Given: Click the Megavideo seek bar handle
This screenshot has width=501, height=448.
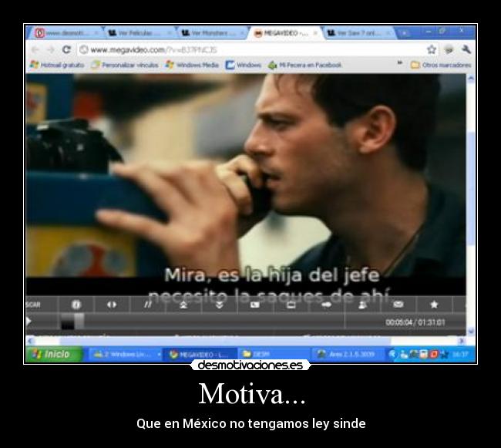Looking at the screenshot, I should coord(79,321).
